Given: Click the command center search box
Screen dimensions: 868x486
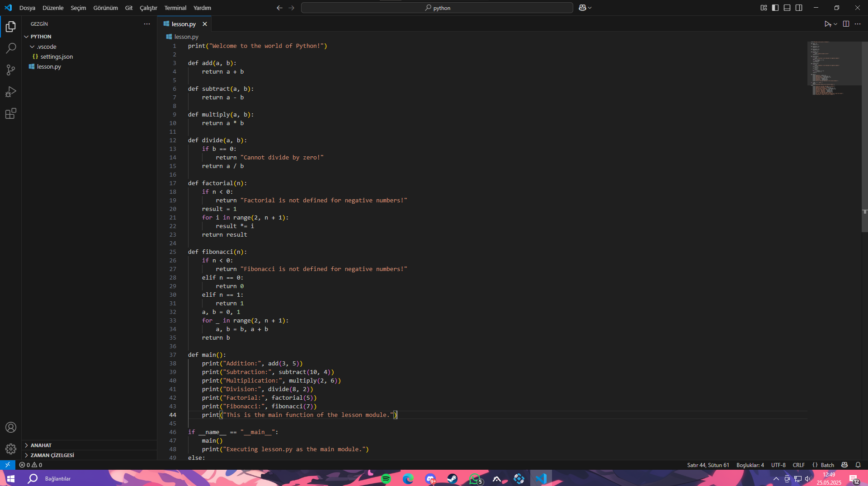Looking at the screenshot, I should tap(437, 8).
